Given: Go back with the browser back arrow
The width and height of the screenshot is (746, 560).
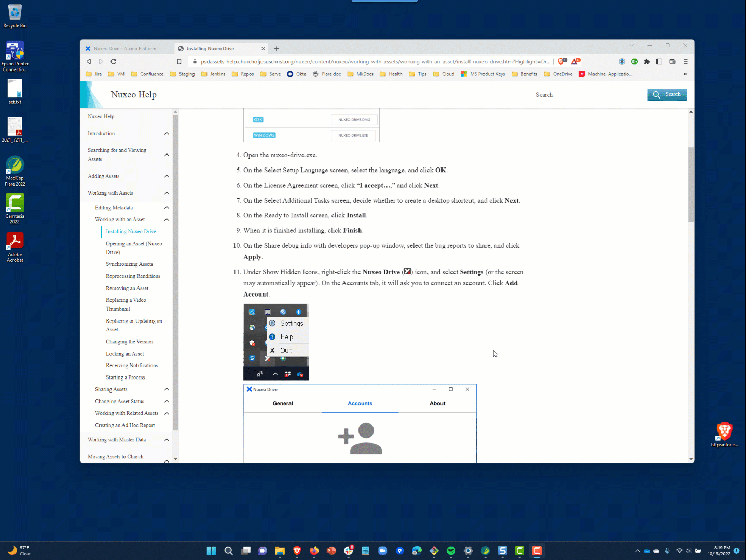Looking at the screenshot, I should click(89, 61).
